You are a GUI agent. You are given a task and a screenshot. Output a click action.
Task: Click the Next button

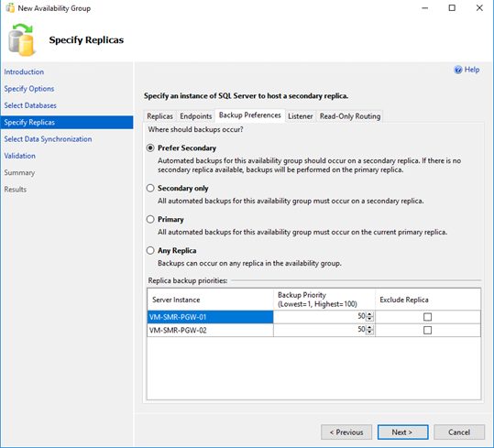pyautogui.click(x=402, y=432)
